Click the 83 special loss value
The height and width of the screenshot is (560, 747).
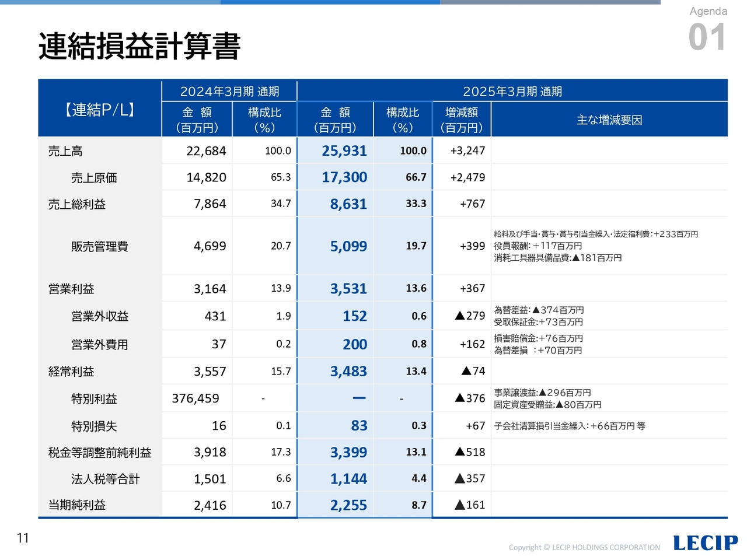pos(359,426)
